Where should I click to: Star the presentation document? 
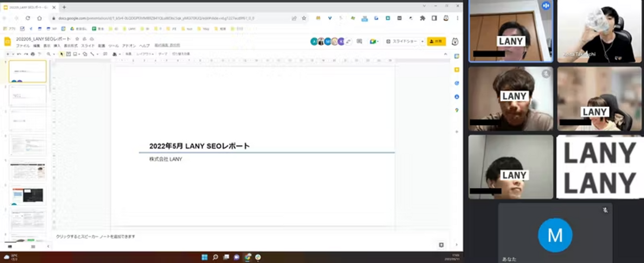tap(77, 39)
